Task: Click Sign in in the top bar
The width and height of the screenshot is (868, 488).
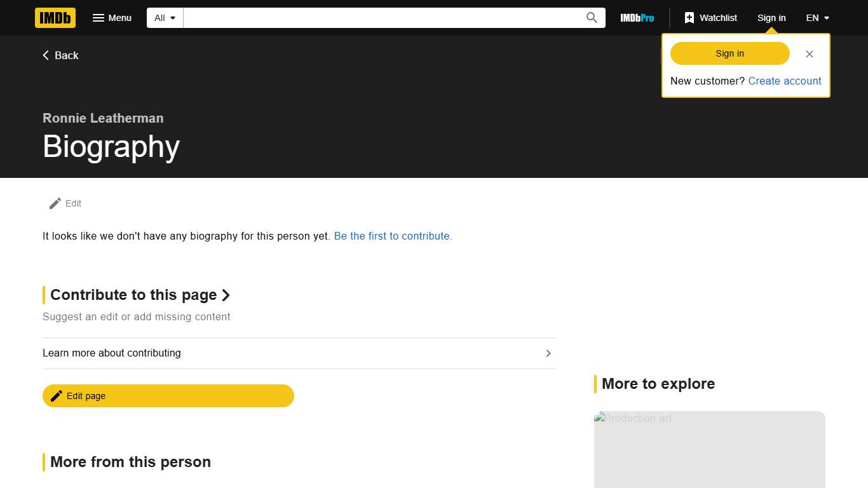Action: [x=771, y=18]
